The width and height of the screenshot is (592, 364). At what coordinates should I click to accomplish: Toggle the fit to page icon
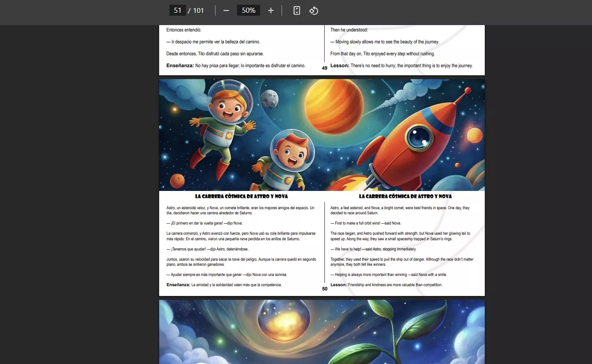(x=297, y=11)
